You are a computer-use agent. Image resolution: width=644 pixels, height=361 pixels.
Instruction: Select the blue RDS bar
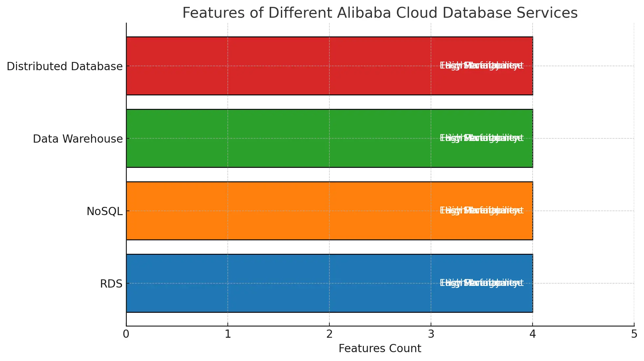tap(279, 283)
